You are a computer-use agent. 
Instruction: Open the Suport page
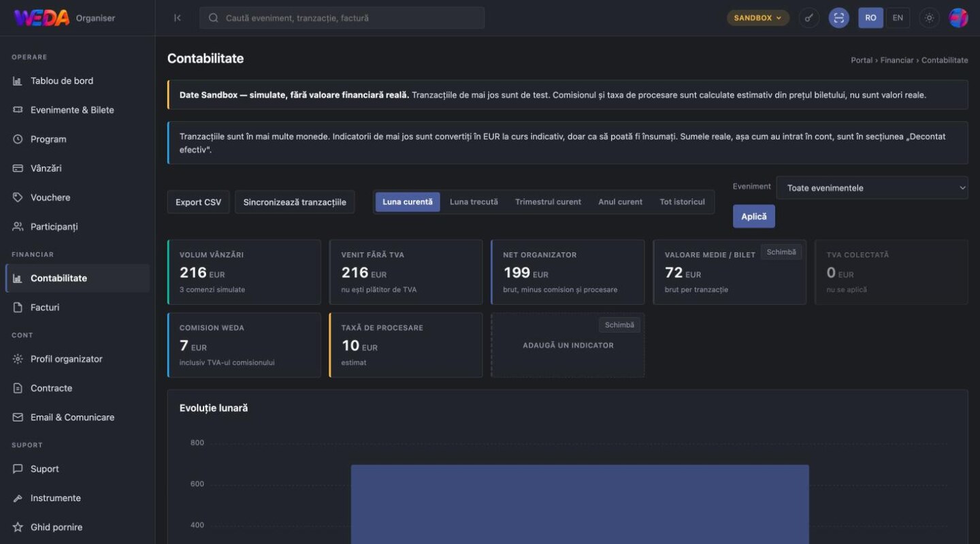pos(78,469)
